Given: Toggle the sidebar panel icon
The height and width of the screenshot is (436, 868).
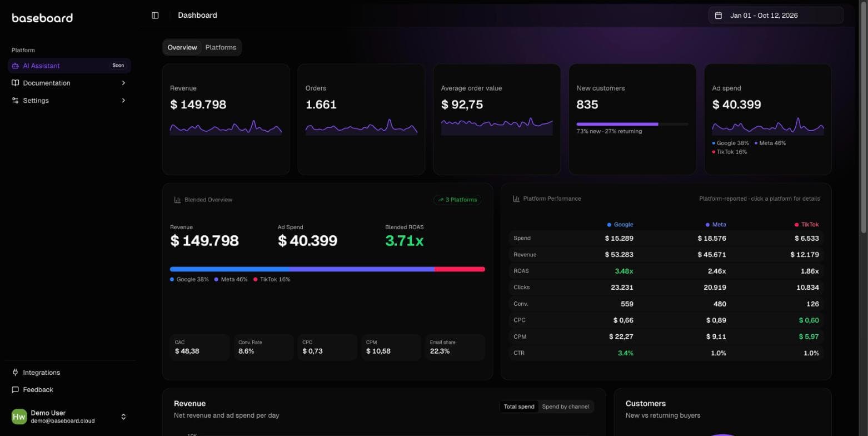Looking at the screenshot, I should point(155,16).
